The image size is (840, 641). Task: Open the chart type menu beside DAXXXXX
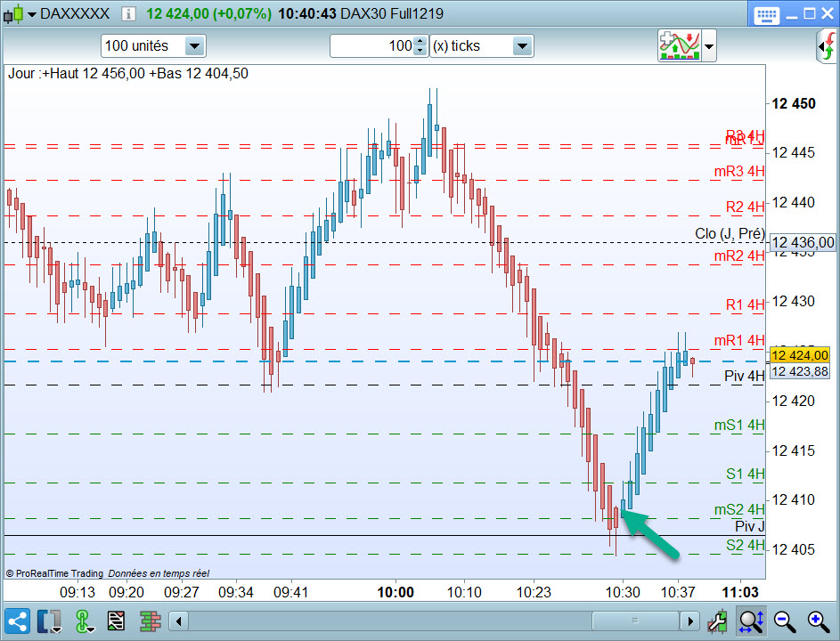tap(20, 13)
